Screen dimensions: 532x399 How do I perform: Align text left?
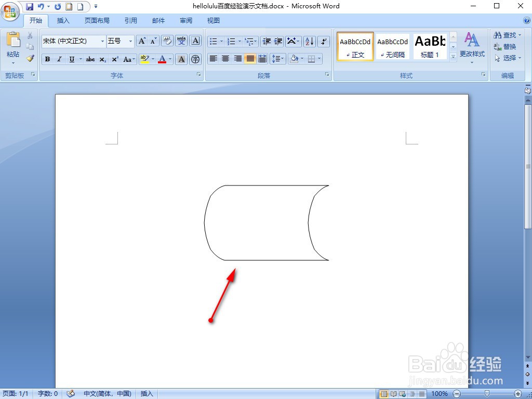pyautogui.click(x=213, y=59)
